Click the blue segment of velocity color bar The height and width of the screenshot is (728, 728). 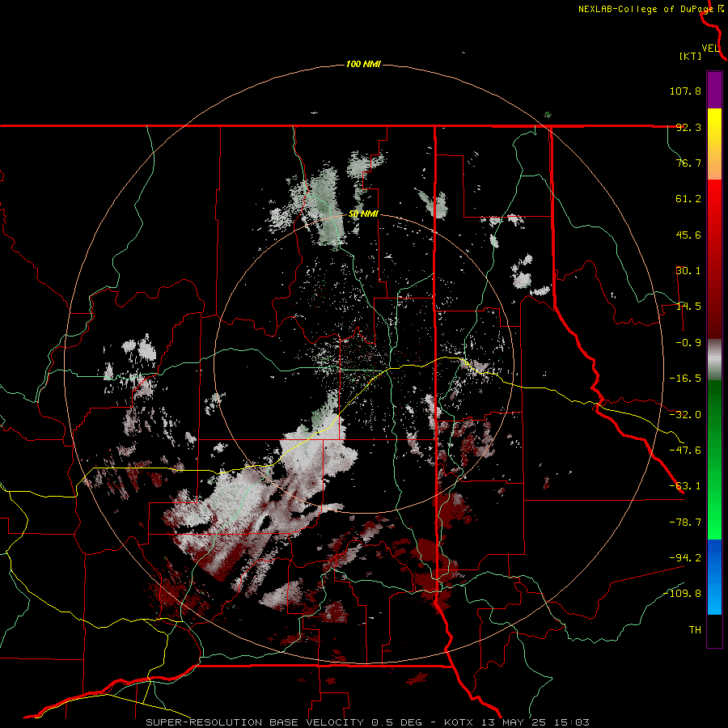point(714,577)
